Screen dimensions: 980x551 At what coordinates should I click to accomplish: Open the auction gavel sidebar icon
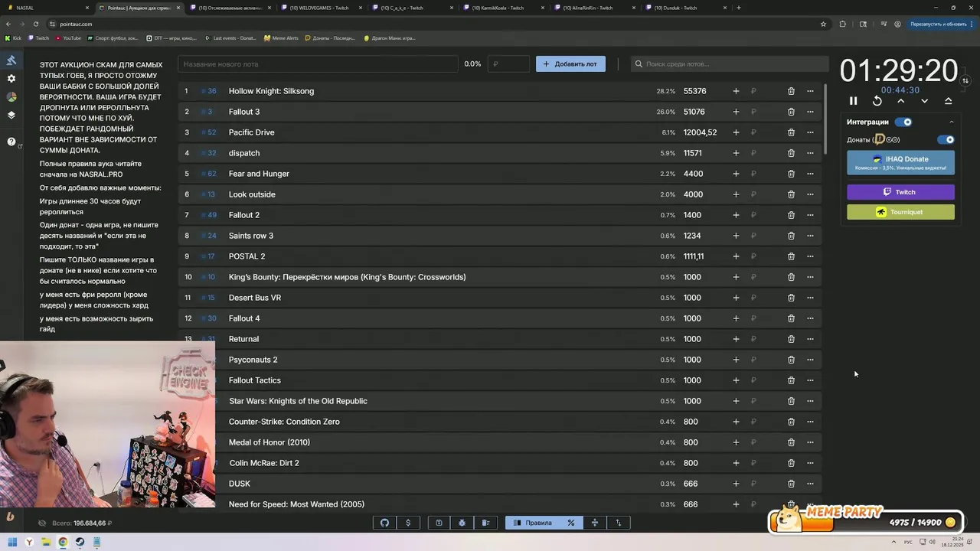[11, 60]
